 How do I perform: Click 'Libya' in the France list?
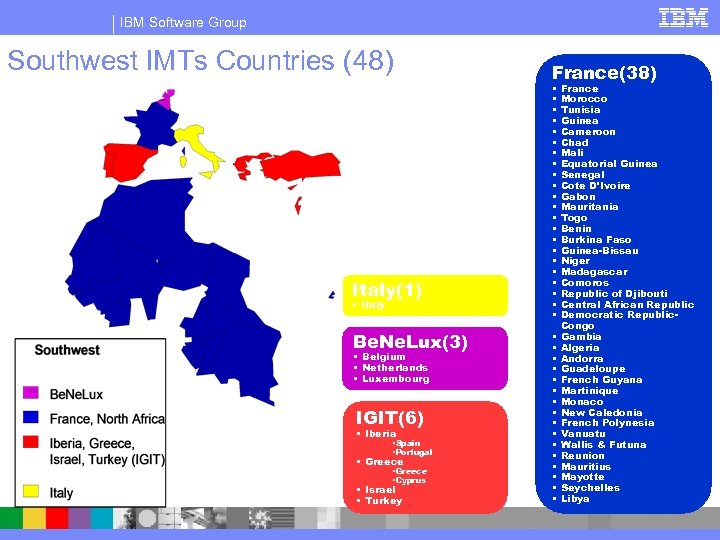575,499
